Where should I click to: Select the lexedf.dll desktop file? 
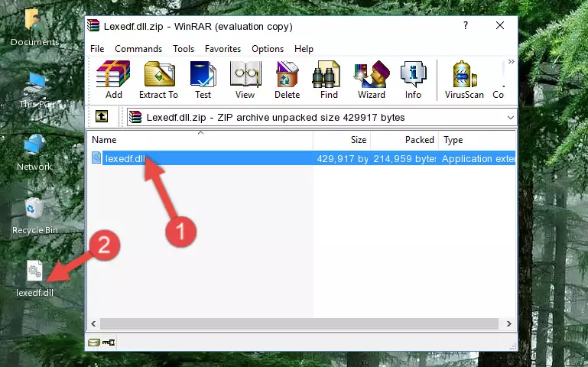click(34, 278)
